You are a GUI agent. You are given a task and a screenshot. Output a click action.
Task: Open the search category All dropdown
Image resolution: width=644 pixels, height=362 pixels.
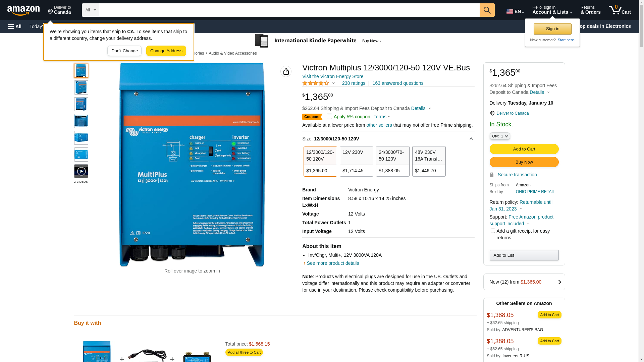pyautogui.click(x=91, y=10)
